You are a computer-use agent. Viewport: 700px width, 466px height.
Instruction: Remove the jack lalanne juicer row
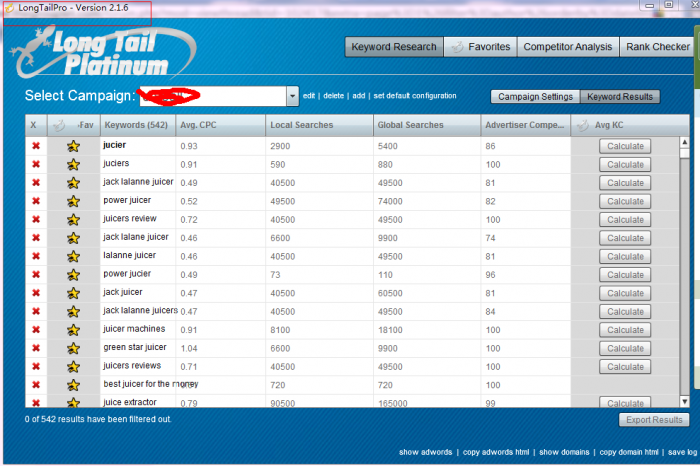[x=36, y=183]
